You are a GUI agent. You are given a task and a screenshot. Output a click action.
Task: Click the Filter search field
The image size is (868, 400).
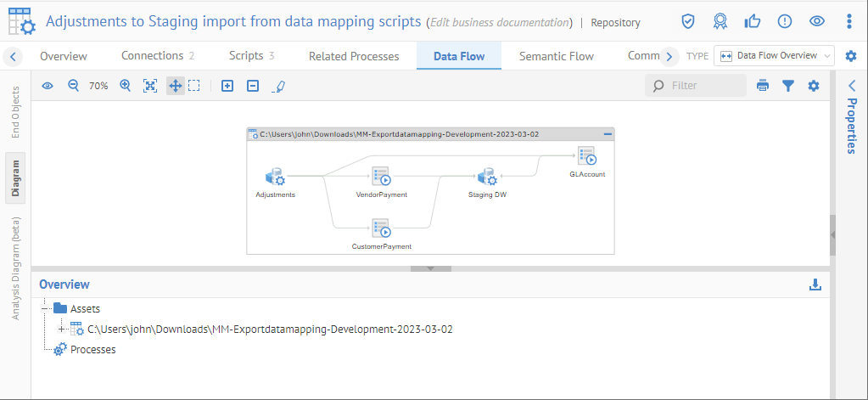pos(704,86)
